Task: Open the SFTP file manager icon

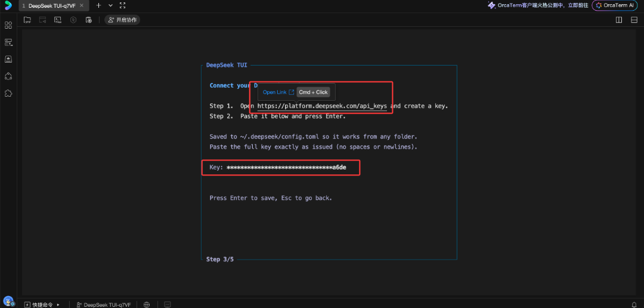Action: pos(27,20)
